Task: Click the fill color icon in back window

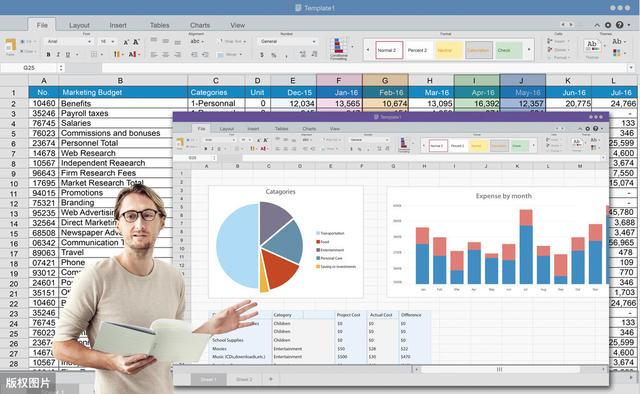Action: pyautogui.click(x=117, y=54)
